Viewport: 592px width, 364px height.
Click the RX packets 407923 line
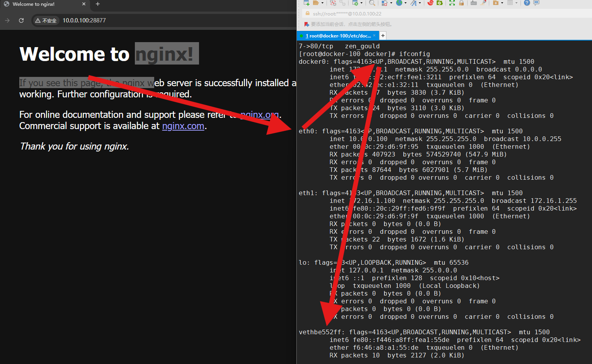pos(418,155)
